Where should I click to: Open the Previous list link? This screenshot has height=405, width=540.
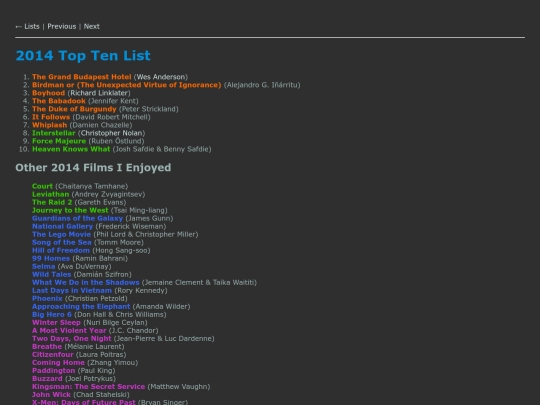[62, 27]
